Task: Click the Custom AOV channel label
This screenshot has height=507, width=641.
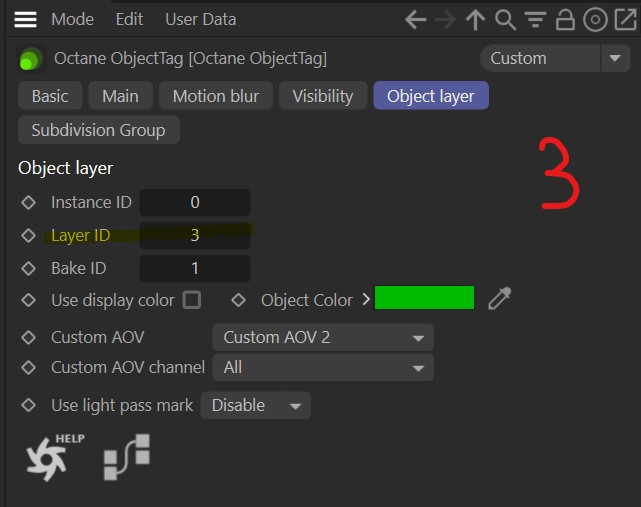Action: click(128, 367)
